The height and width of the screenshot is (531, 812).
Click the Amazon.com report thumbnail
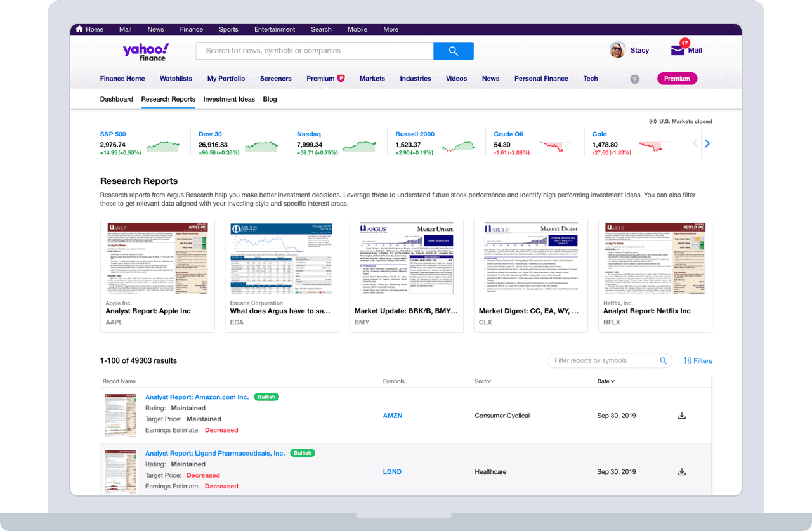[121, 416]
